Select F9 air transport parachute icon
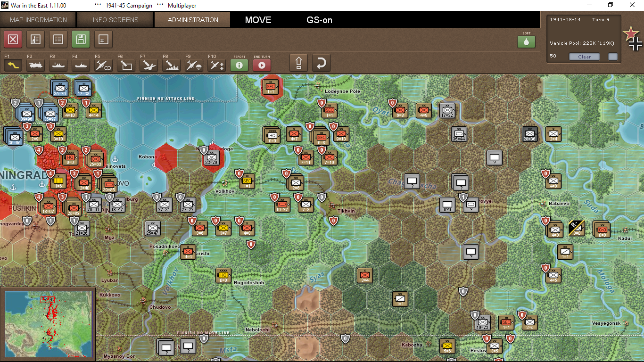 [x=194, y=66]
